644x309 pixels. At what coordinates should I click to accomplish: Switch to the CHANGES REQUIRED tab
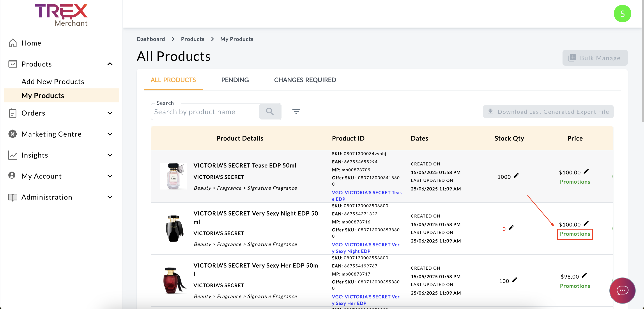[x=305, y=80]
